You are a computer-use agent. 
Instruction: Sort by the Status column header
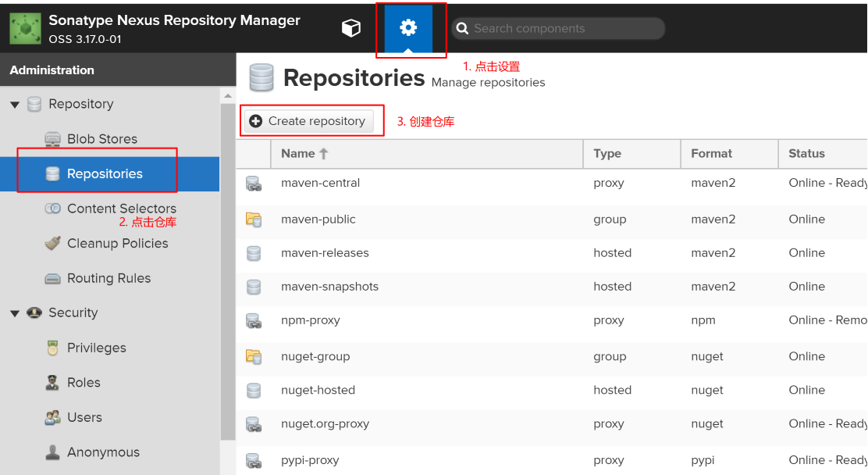[824, 154]
